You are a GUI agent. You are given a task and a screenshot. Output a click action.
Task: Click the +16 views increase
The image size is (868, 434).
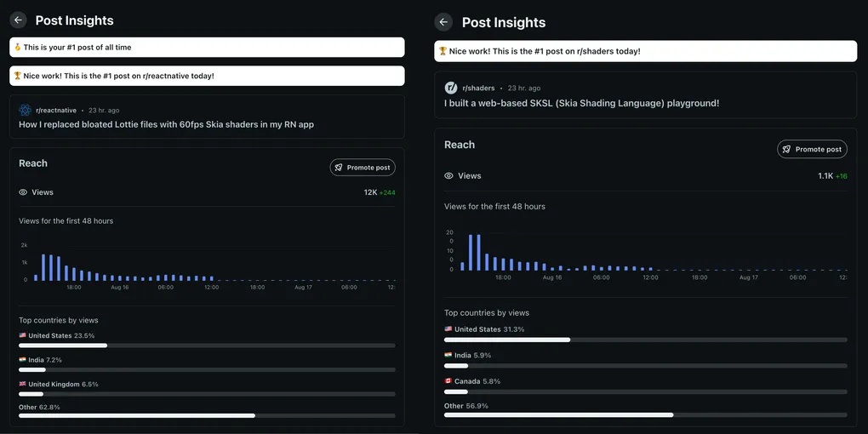(842, 176)
